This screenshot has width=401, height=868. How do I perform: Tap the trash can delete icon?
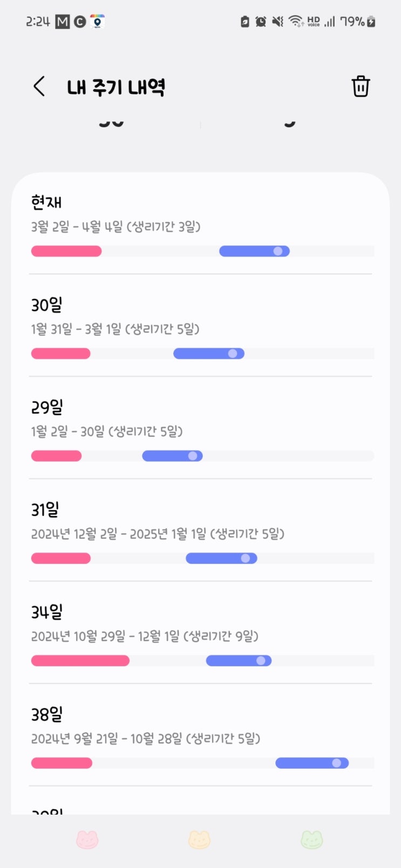point(361,86)
